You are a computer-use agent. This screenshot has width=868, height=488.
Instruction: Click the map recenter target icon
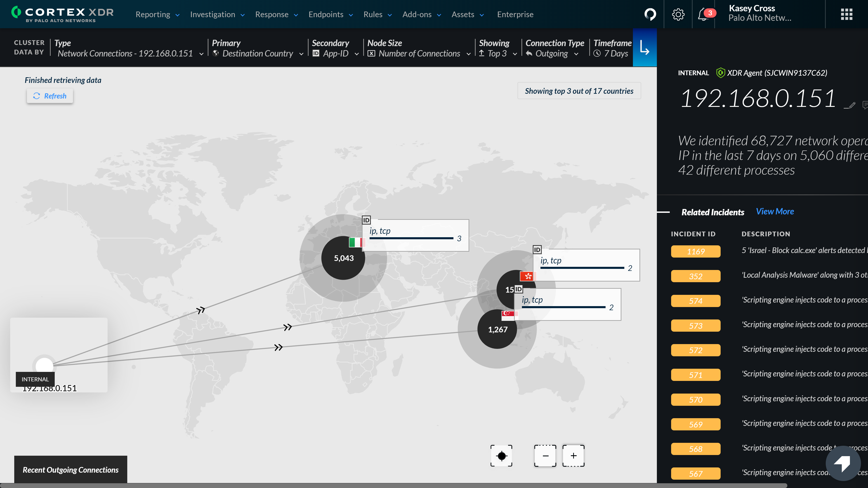[x=501, y=456]
